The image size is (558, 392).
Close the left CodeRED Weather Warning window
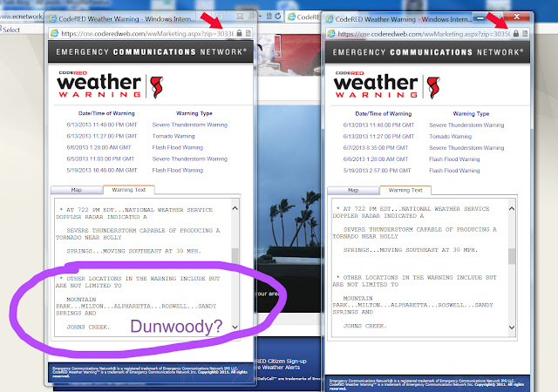coord(241,16)
